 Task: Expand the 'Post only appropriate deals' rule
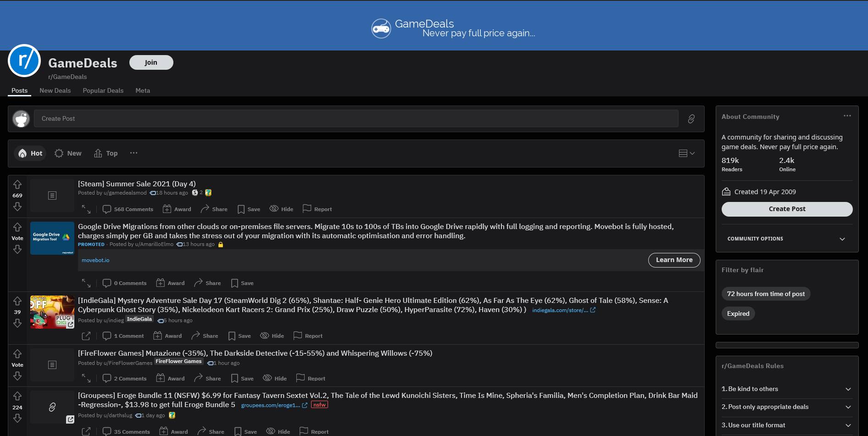(x=787, y=407)
